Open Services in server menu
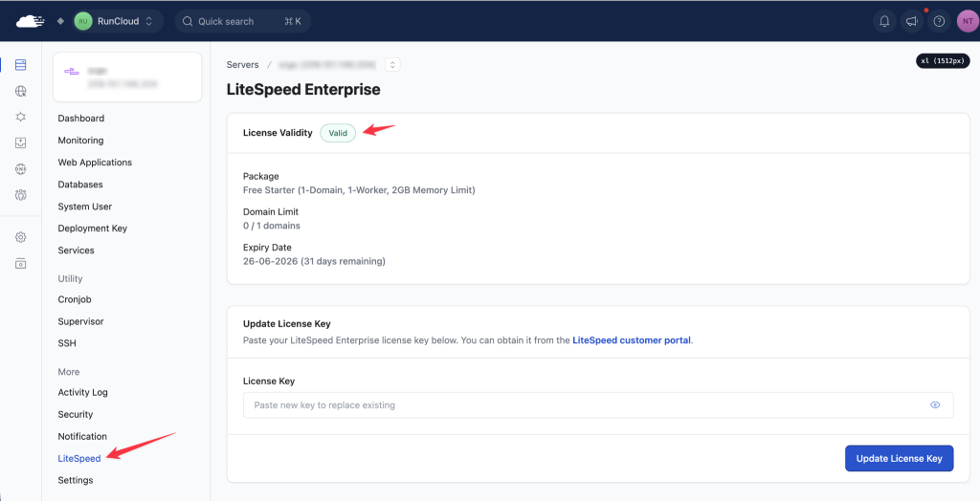This screenshot has height=501, width=980. click(77, 250)
